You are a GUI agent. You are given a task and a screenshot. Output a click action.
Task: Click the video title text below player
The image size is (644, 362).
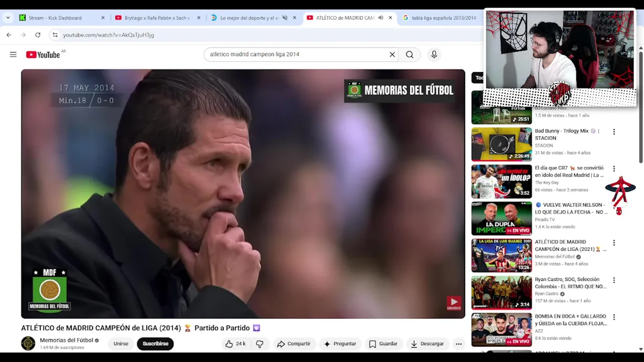click(x=141, y=328)
